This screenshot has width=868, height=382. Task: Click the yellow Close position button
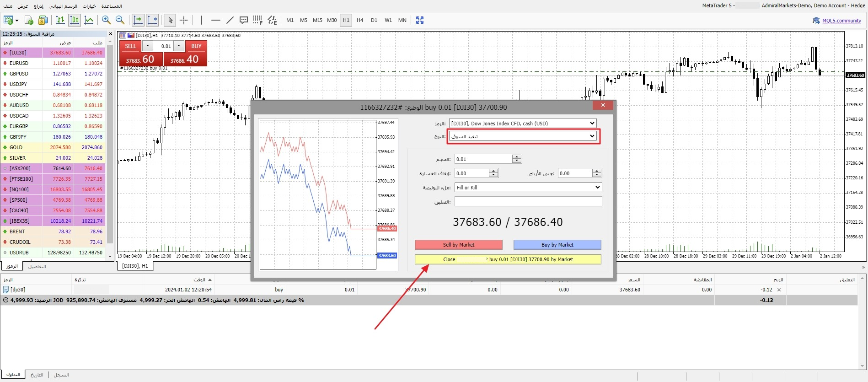508,259
